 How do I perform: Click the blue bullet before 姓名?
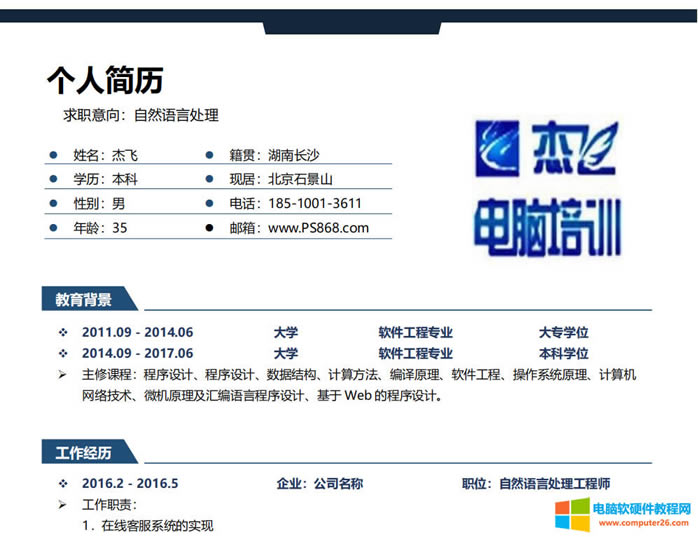(x=53, y=155)
